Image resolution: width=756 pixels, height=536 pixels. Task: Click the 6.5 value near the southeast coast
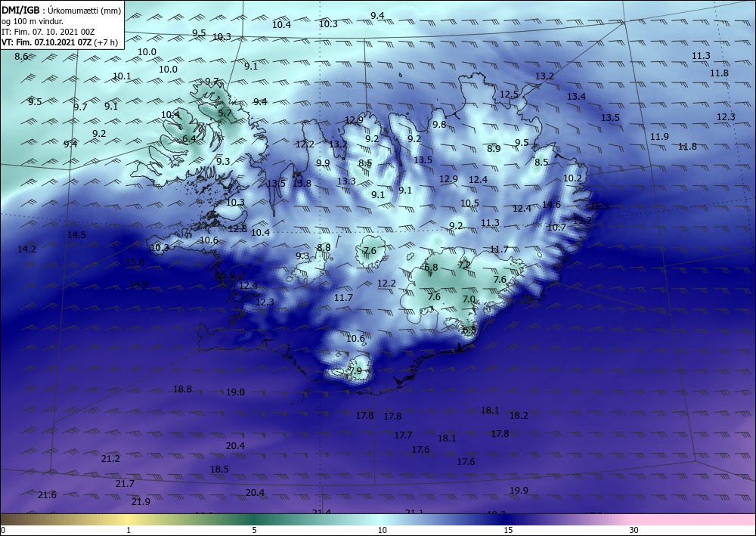(x=469, y=330)
